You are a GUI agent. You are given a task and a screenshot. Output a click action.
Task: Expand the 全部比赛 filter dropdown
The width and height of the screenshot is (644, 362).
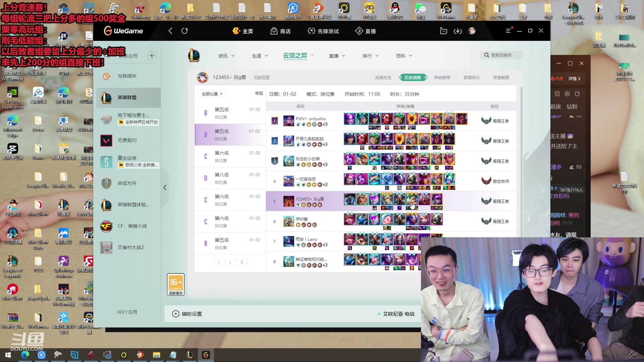[x=212, y=94]
